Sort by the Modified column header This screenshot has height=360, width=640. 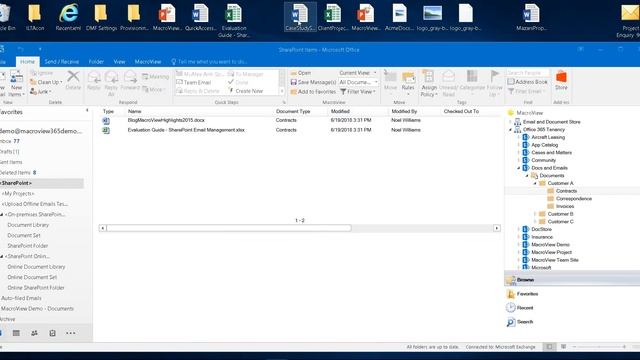pyautogui.click(x=340, y=111)
